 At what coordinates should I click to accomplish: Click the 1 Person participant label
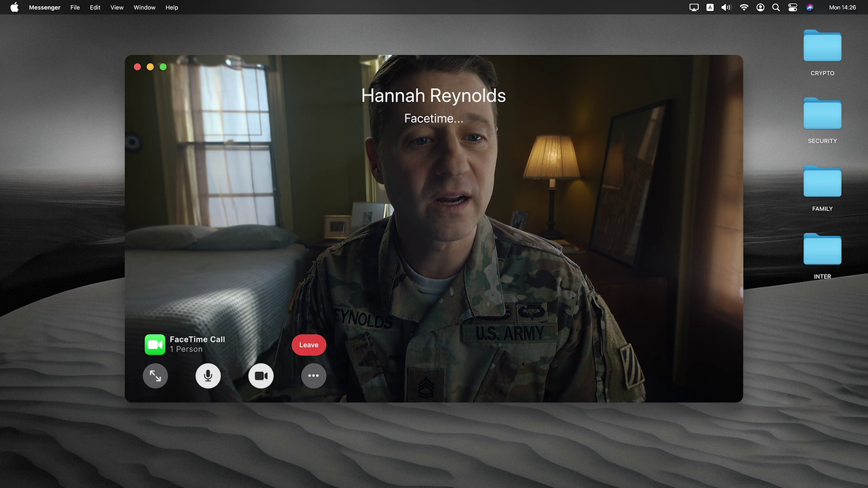186,349
